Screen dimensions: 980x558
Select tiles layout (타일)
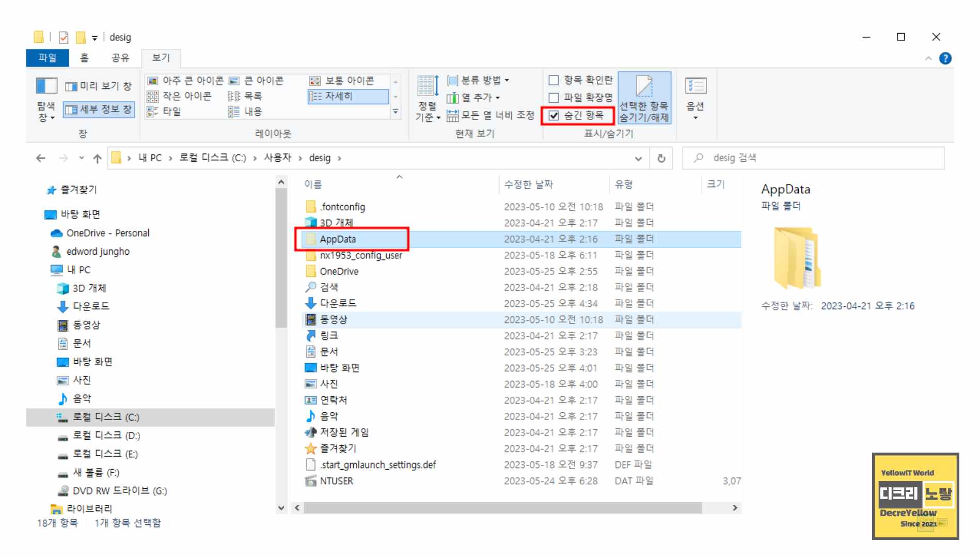pos(164,112)
